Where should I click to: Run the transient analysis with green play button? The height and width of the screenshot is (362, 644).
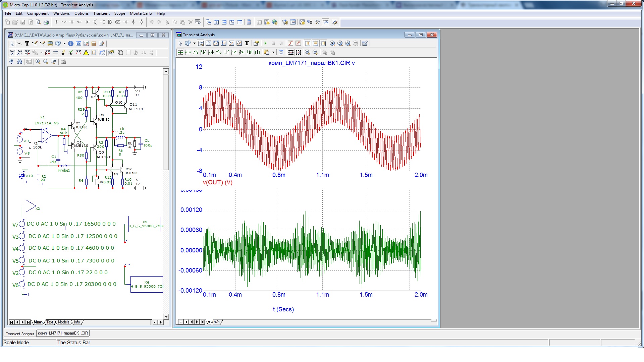[266, 43]
